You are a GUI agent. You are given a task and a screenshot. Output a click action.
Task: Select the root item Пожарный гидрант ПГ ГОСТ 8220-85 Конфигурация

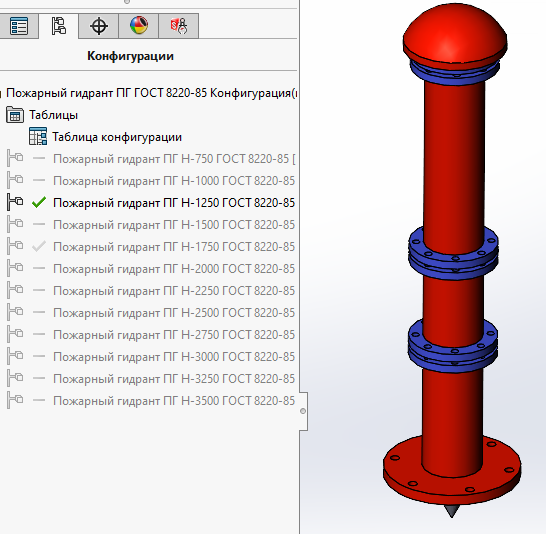151,93
